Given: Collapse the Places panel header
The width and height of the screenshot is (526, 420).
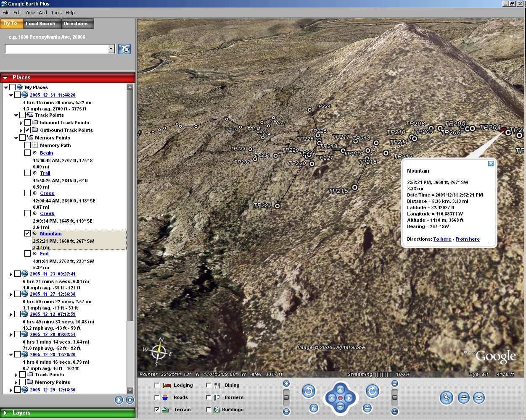Looking at the screenshot, I should [68, 78].
